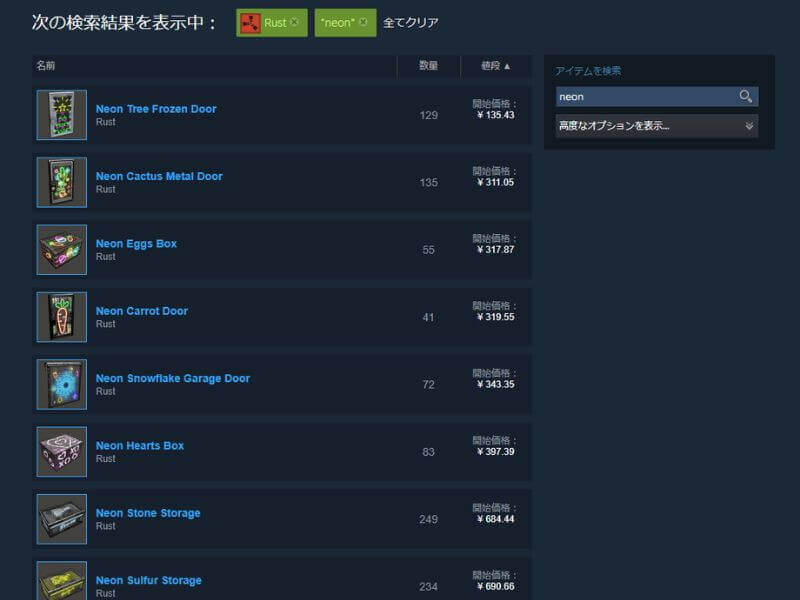The image size is (800, 600).
Task: Click Neon Snowflake Garage Door thumbnail
Action: pyautogui.click(x=62, y=384)
